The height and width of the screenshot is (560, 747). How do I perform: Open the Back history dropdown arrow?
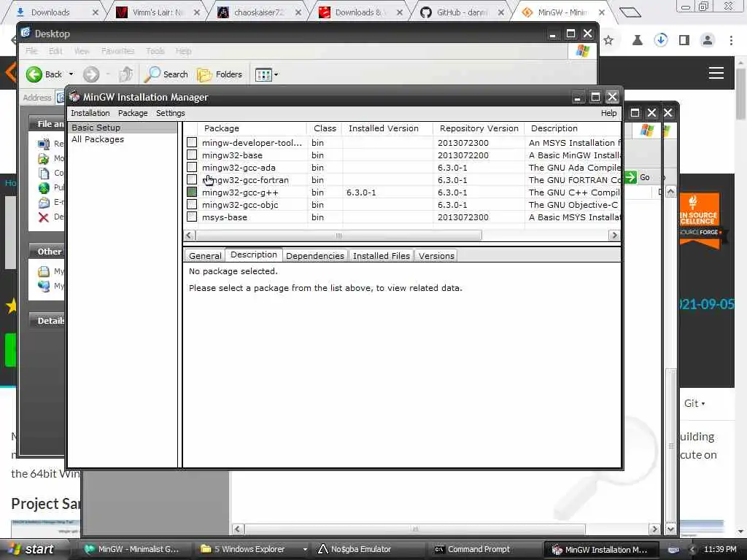(71, 74)
